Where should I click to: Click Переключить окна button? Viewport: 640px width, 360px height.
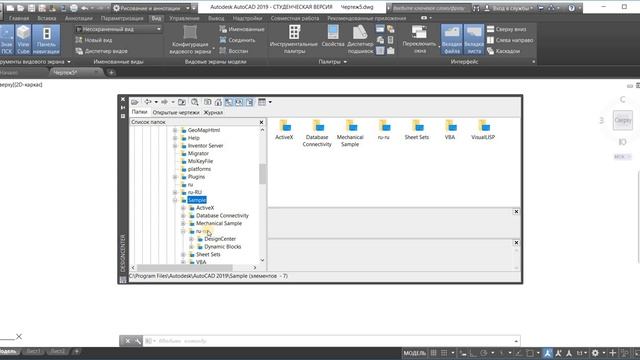(420, 40)
